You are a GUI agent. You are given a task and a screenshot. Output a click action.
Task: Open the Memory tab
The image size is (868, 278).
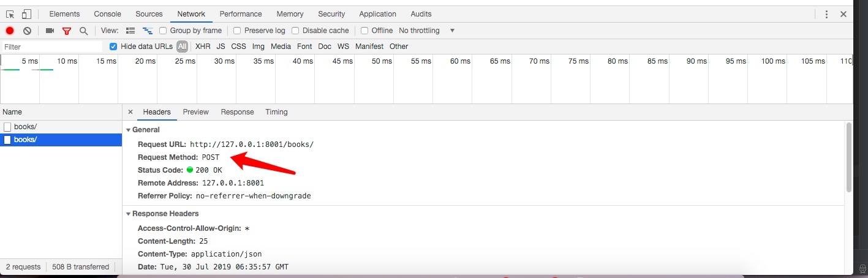290,14
